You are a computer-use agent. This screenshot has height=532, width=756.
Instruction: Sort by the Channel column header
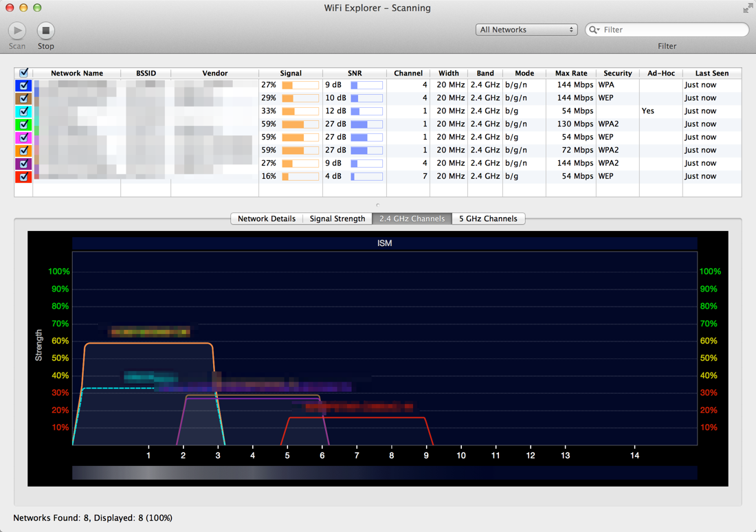click(x=408, y=73)
